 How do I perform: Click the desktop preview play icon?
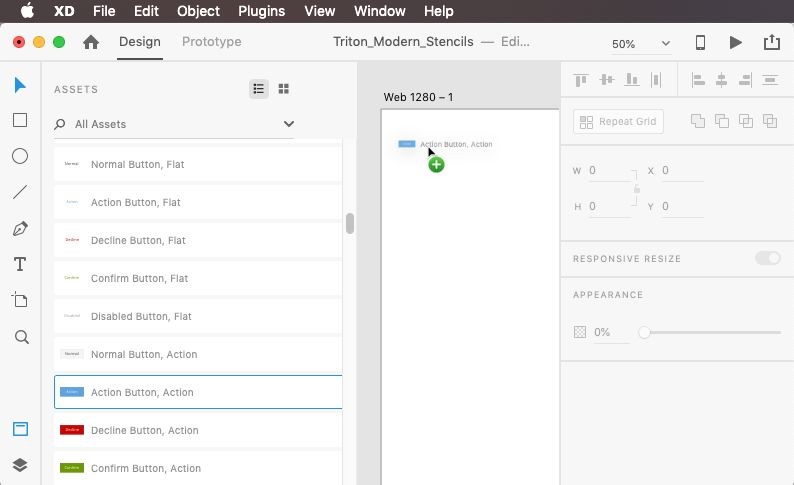(x=736, y=43)
